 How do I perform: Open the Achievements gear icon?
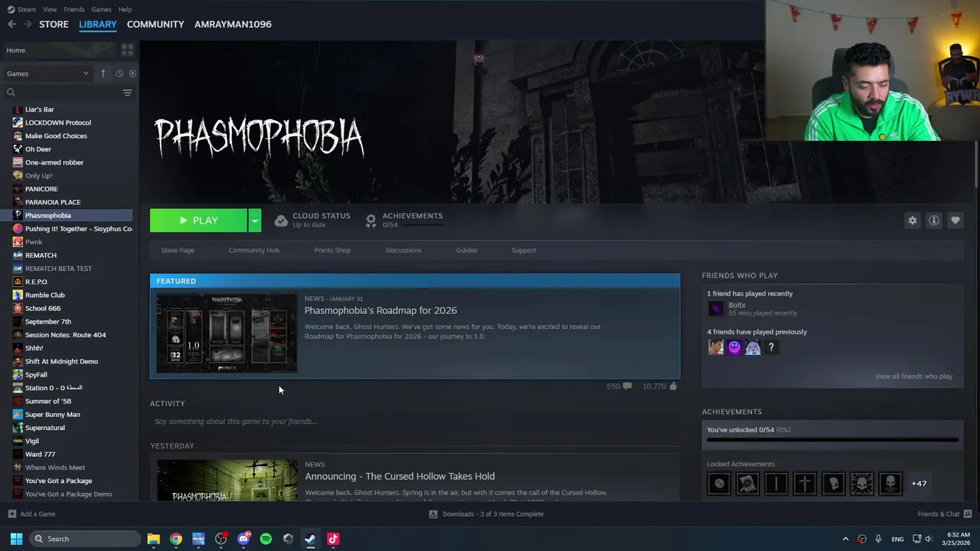(x=371, y=220)
